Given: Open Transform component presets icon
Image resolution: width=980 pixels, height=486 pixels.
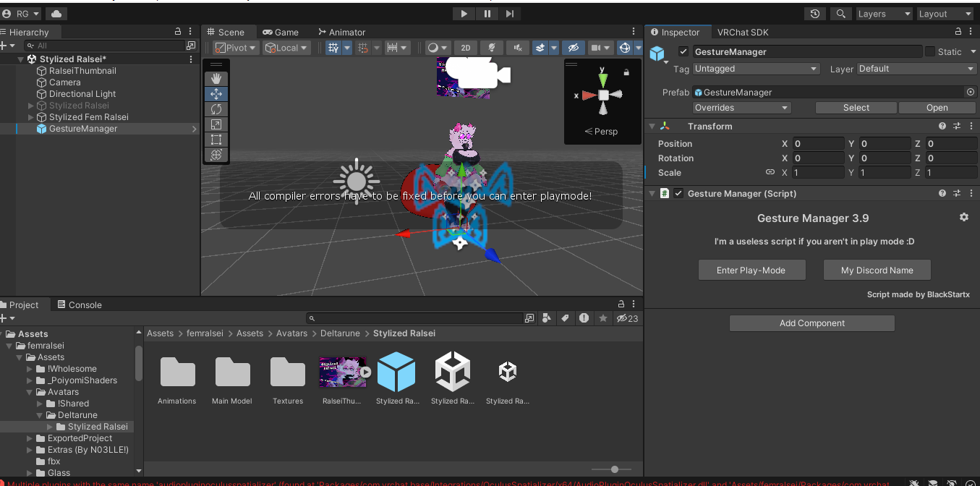Looking at the screenshot, I should [956, 126].
